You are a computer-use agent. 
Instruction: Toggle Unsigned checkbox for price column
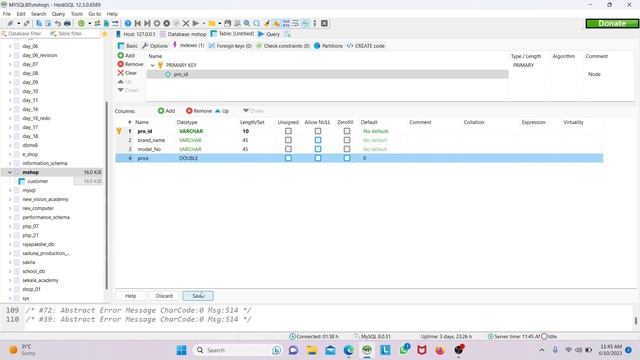[x=288, y=158]
